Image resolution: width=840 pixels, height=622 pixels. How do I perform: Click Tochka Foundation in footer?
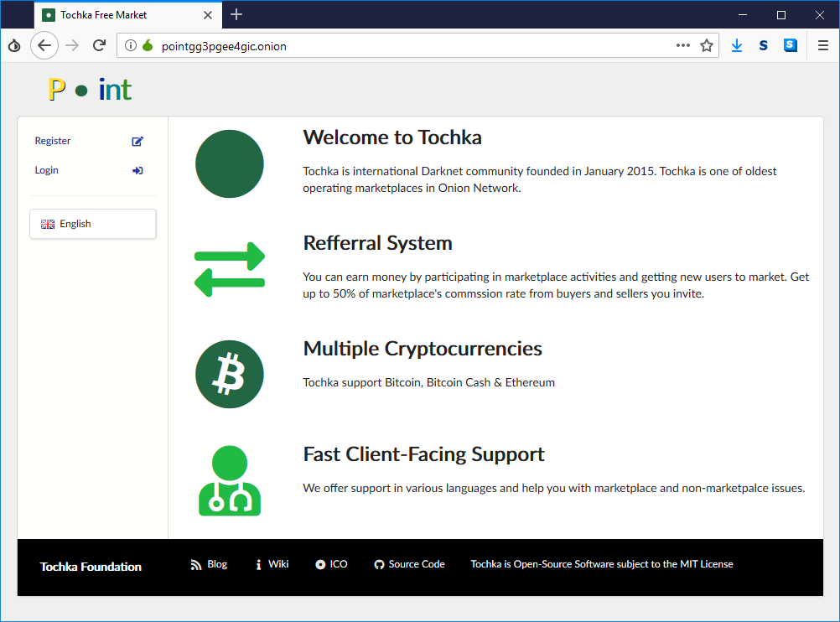point(91,567)
